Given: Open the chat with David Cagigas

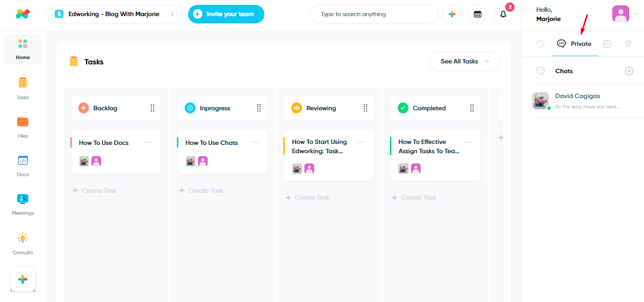Looking at the screenshot, I should click(x=588, y=101).
